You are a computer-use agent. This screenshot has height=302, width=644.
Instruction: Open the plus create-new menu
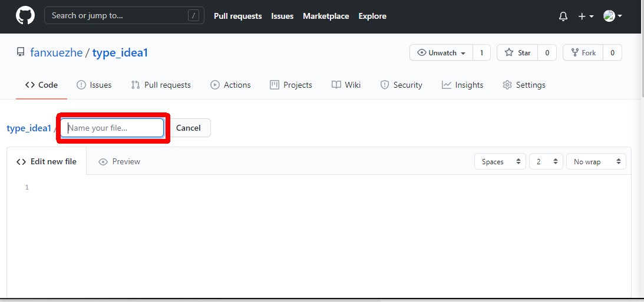pos(586,16)
